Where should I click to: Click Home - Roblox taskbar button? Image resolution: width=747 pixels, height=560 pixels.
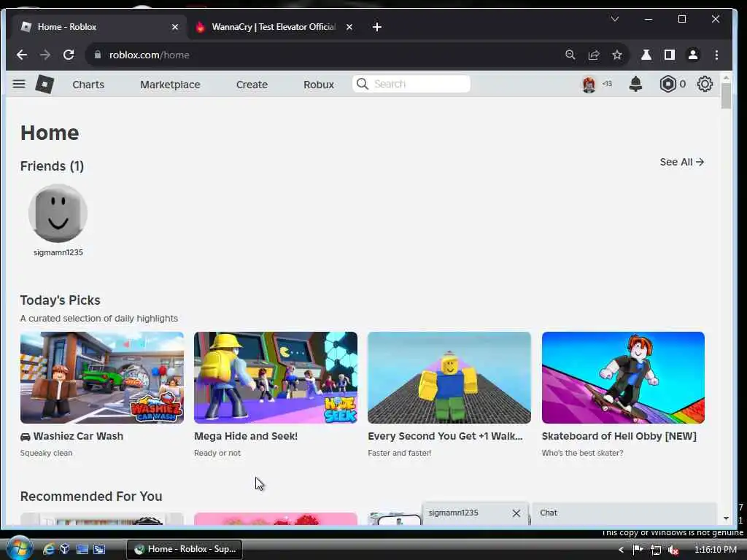tap(185, 549)
